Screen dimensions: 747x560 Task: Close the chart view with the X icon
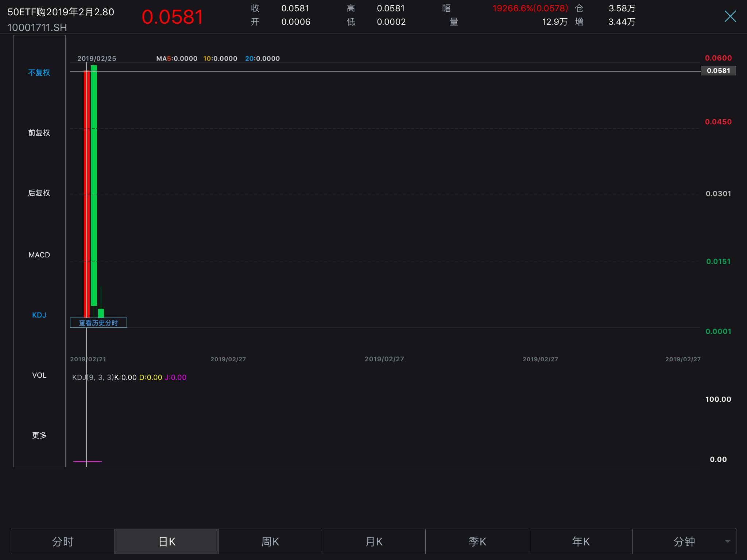[x=730, y=16]
